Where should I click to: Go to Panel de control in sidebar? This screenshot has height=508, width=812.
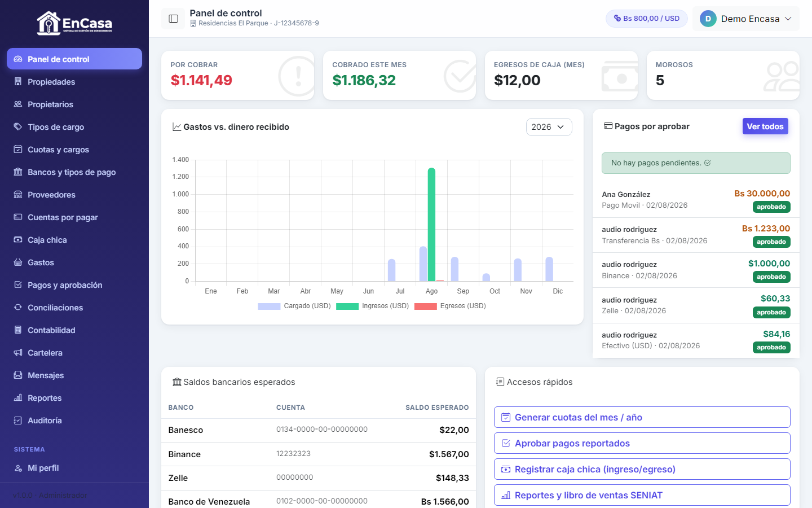[74, 59]
